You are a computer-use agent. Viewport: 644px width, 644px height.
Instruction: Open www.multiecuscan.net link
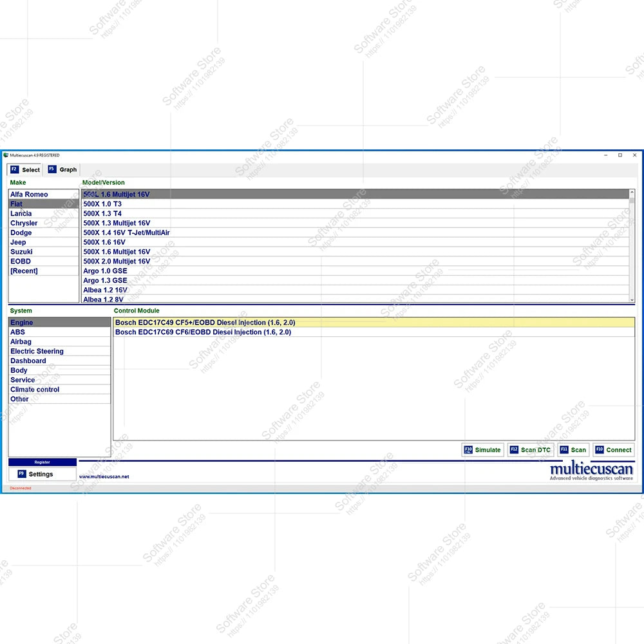[x=104, y=477]
